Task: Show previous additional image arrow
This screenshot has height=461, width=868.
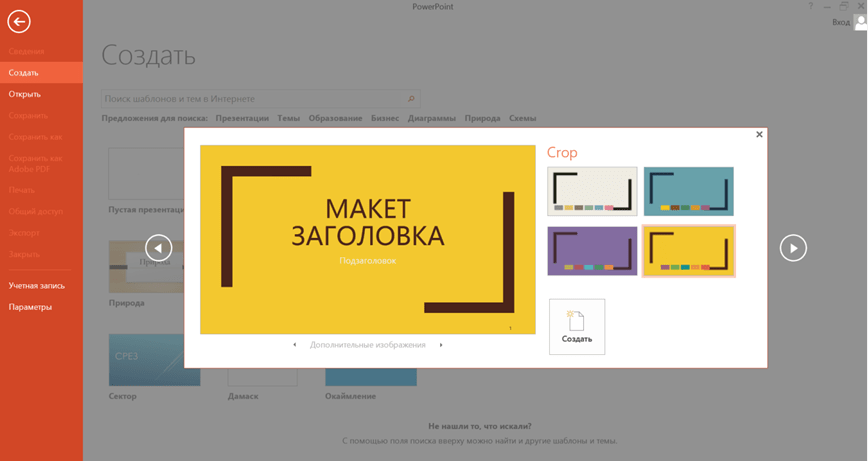Action: (x=295, y=345)
